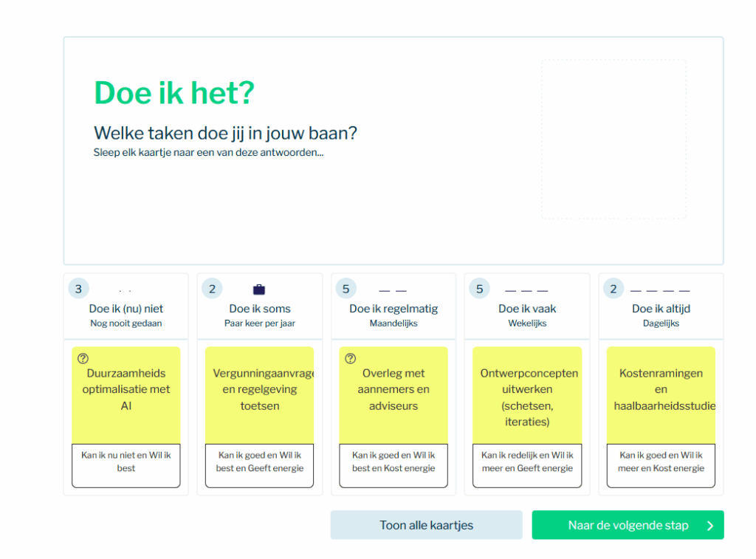This screenshot has height=559, width=756.
Task: Click the three-dash frequency icon above 'Doe ik vaak'
Action: (x=526, y=290)
